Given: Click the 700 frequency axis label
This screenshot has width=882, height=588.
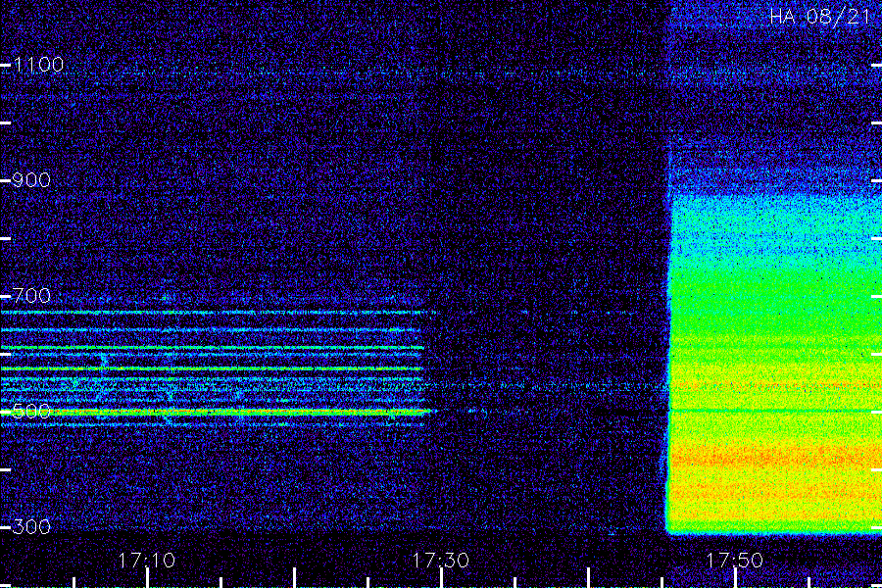Looking at the screenshot, I should point(31,295).
